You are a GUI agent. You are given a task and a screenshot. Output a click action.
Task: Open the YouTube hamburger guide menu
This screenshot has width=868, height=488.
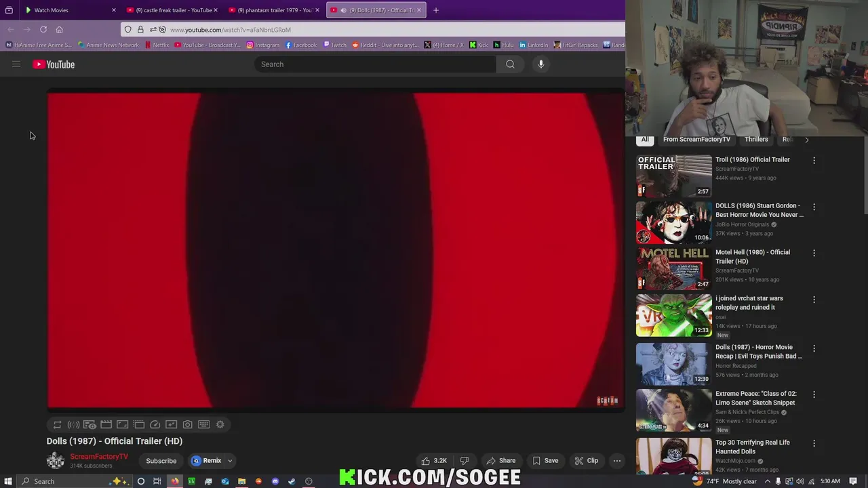tap(16, 64)
